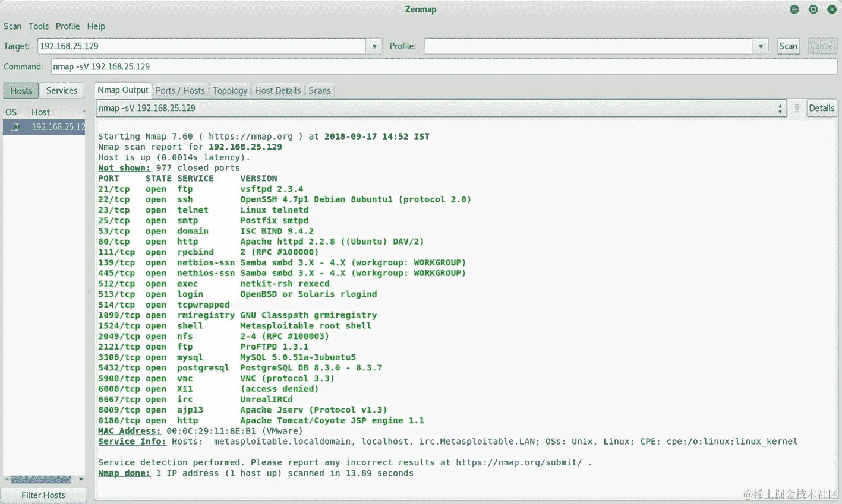The width and height of the screenshot is (842, 504).
Task: Click the scan date '2018-09-17 14:52 IST'
Action: pos(377,137)
